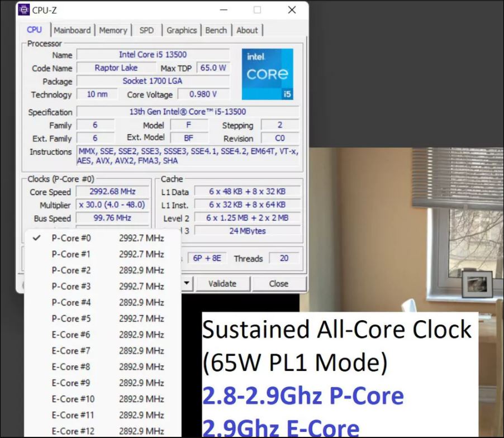Click the Specification field 13th Gen Intel Core i5-13500
This screenshot has width=504, height=438.
pos(188,112)
